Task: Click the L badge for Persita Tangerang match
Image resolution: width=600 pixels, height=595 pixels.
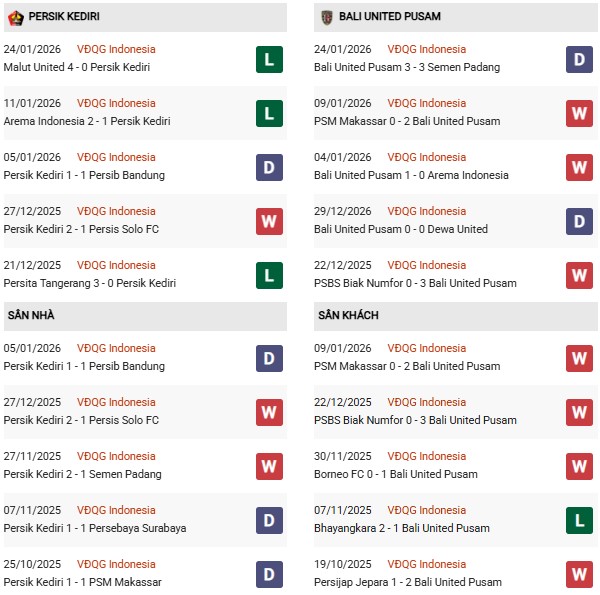Action: [x=269, y=275]
